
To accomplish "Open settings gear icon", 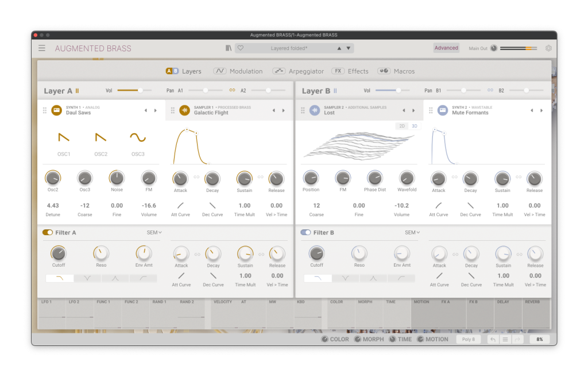I will point(548,48).
